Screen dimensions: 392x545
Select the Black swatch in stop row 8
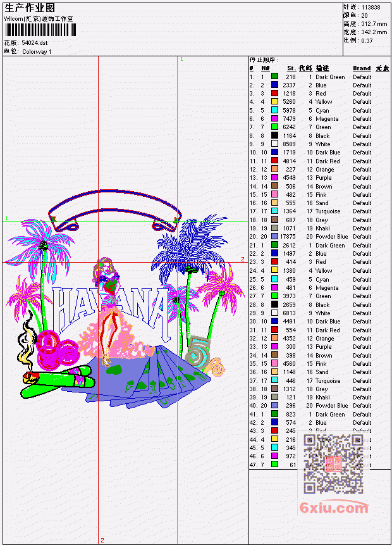tap(274, 135)
